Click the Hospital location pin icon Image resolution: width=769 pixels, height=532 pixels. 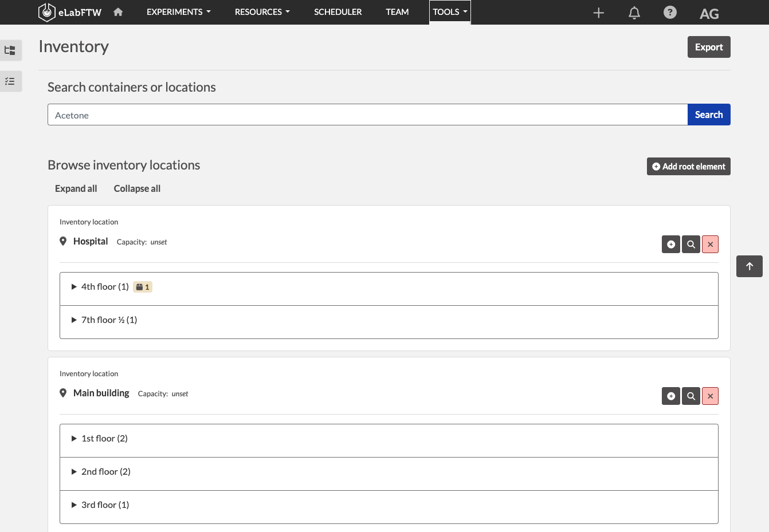(x=63, y=242)
